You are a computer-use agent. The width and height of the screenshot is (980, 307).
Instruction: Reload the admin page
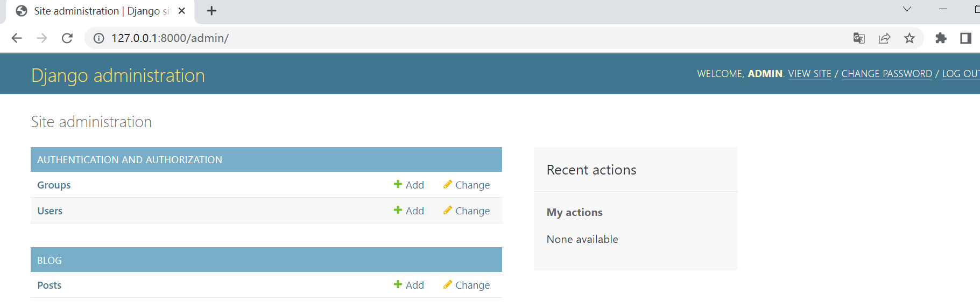[67, 38]
